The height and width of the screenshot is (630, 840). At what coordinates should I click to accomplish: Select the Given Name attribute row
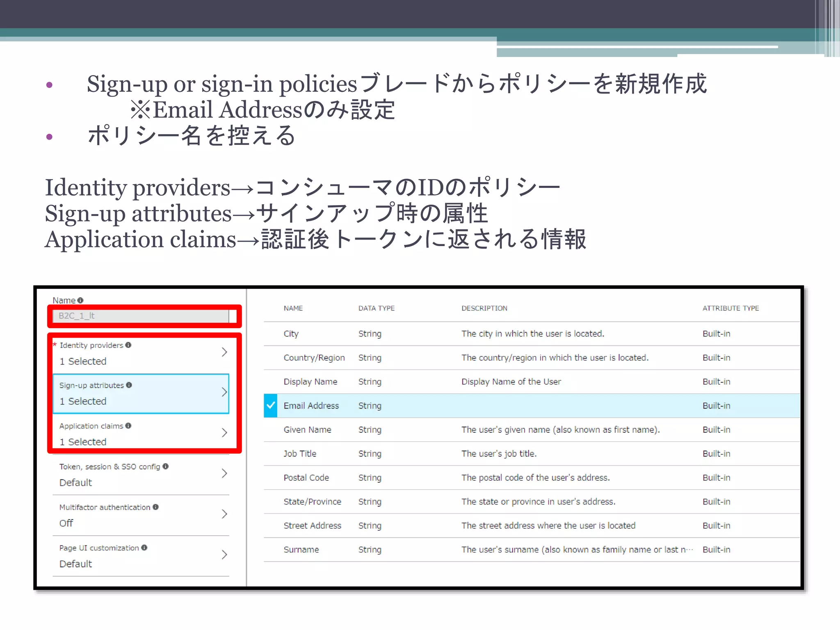pyautogui.click(x=532, y=429)
